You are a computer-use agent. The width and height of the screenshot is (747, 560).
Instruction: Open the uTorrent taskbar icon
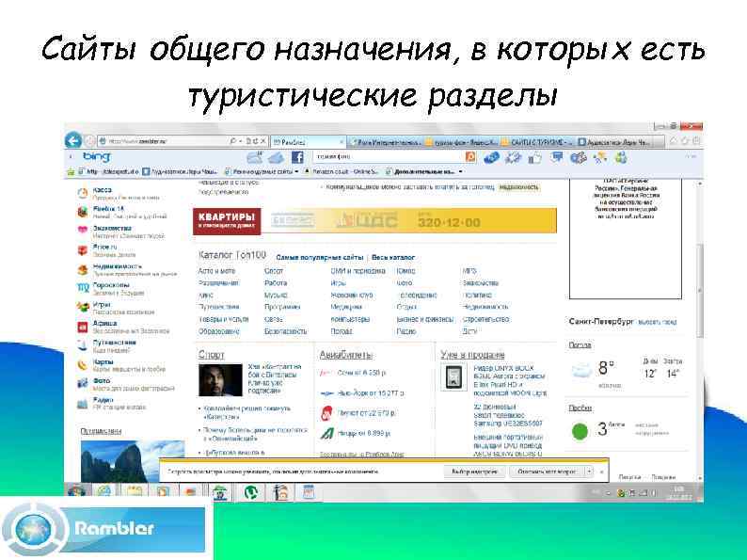coord(251,492)
